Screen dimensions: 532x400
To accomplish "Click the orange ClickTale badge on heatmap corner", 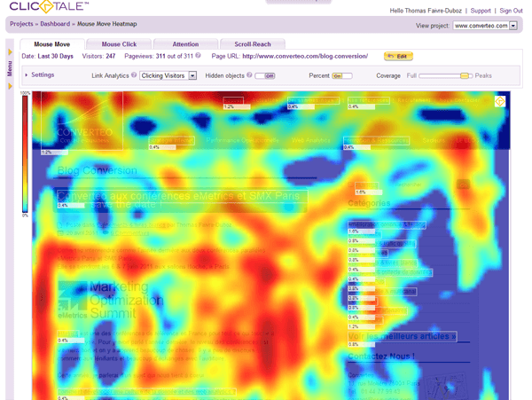I will [x=500, y=101].
